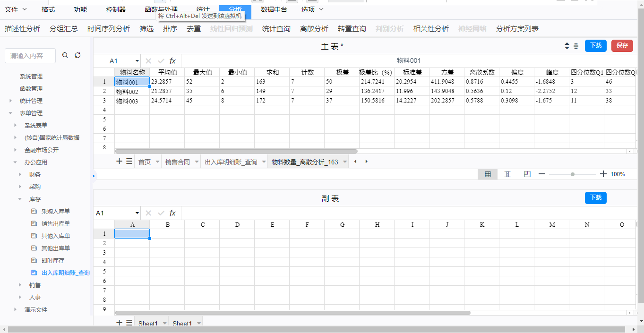This screenshot has height=333, width=644.
Task: Click the zoom slider handle
Action: (573, 174)
